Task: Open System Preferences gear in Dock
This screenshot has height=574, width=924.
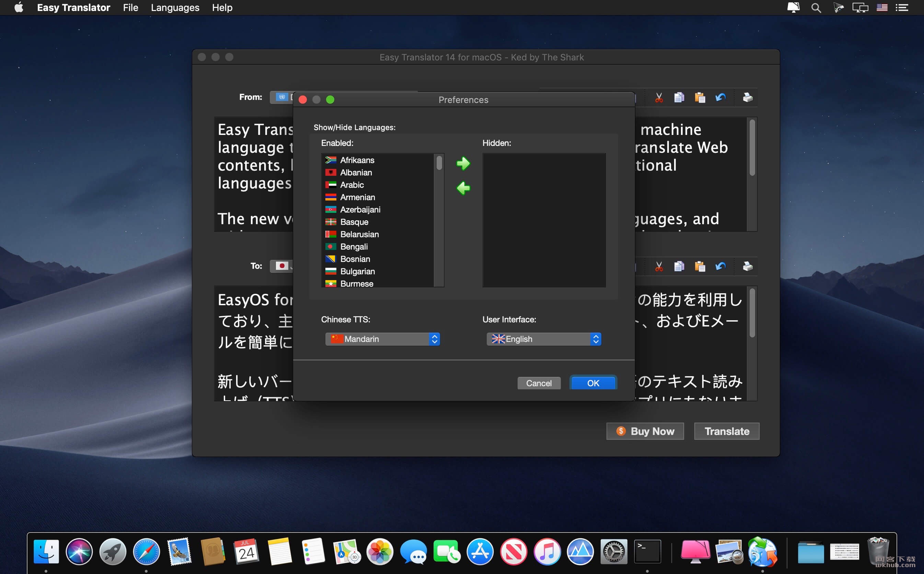Action: (614, 552)
